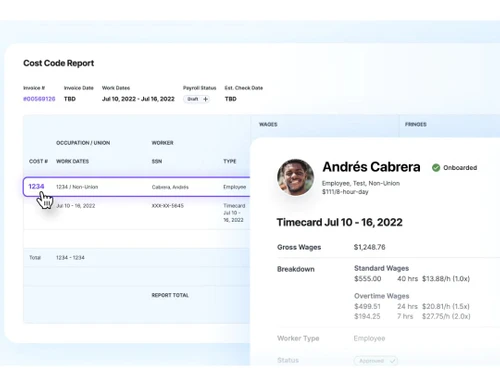Click the work dates 'Jul 10, 2022 - Jul 16, 2022'
This screenshot has height=375, width=500.
point(138,99)
